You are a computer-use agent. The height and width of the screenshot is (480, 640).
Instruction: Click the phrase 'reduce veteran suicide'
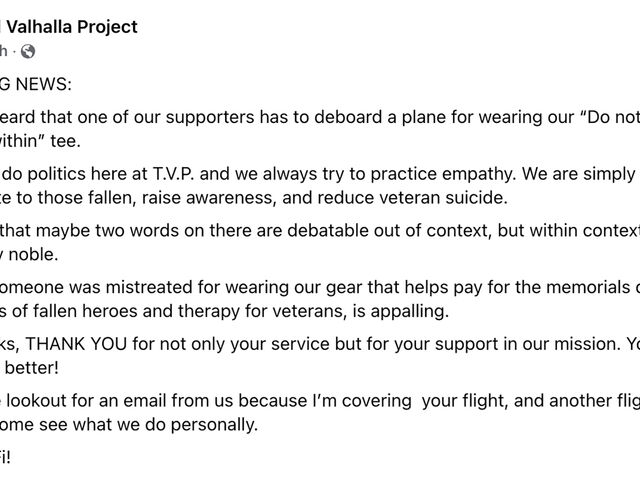click(x=412, y=198)
